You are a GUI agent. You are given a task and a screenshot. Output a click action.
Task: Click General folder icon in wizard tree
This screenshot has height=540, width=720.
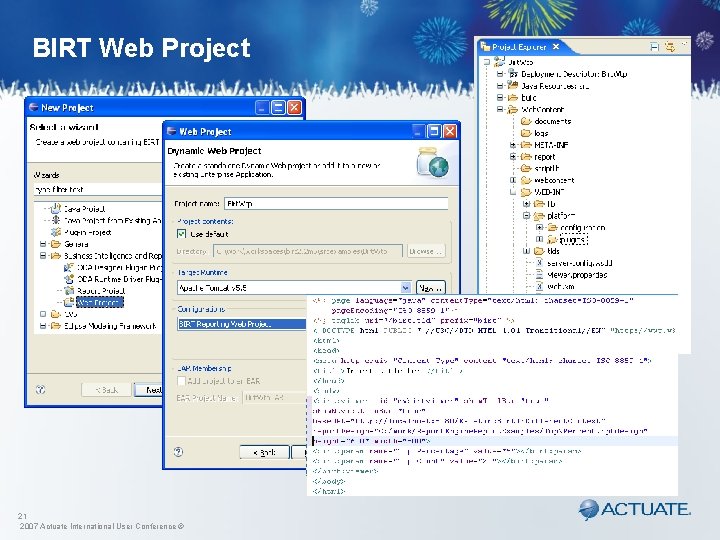pos(56,244)
